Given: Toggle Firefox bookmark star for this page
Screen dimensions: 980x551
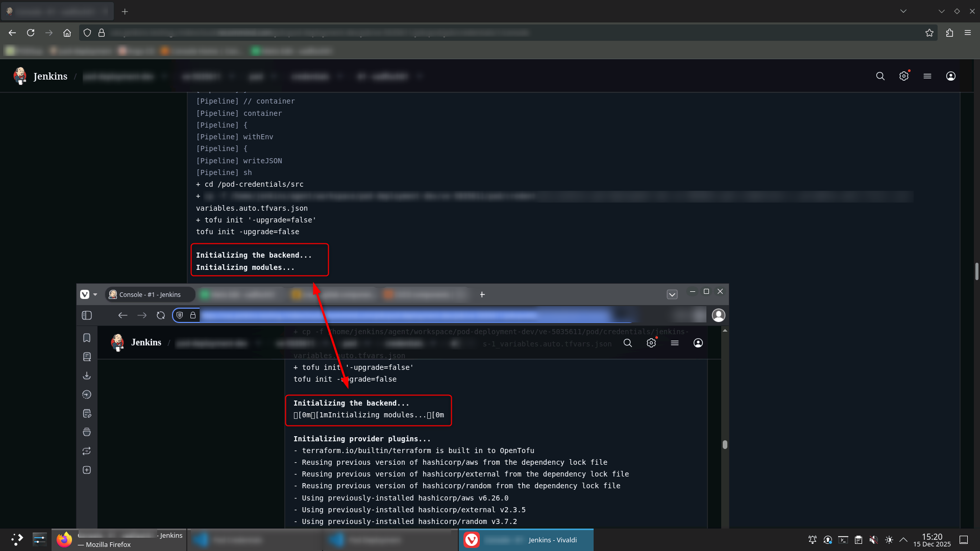Looking at the screenshot, I should [x=929, y=33].
